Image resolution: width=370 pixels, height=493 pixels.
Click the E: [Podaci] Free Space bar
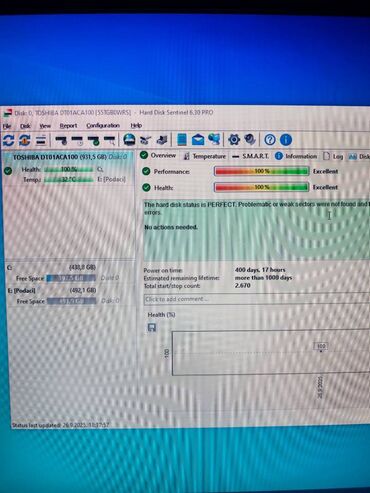pos(72,301)
